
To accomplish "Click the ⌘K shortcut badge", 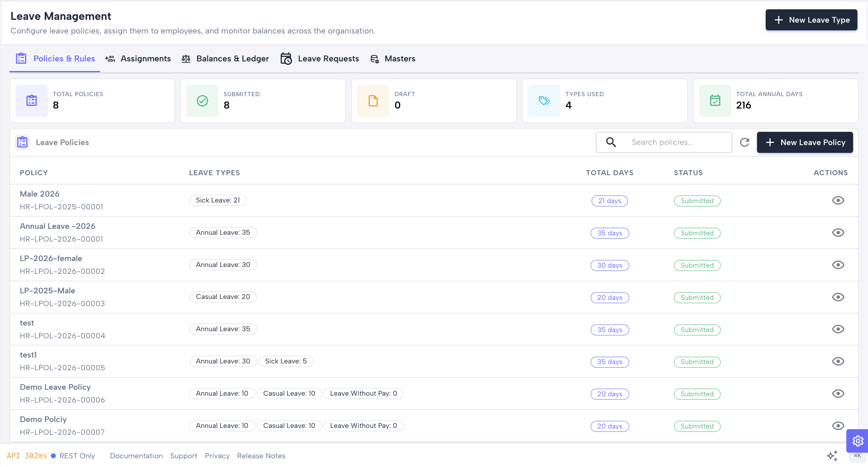I will point(857,456).
